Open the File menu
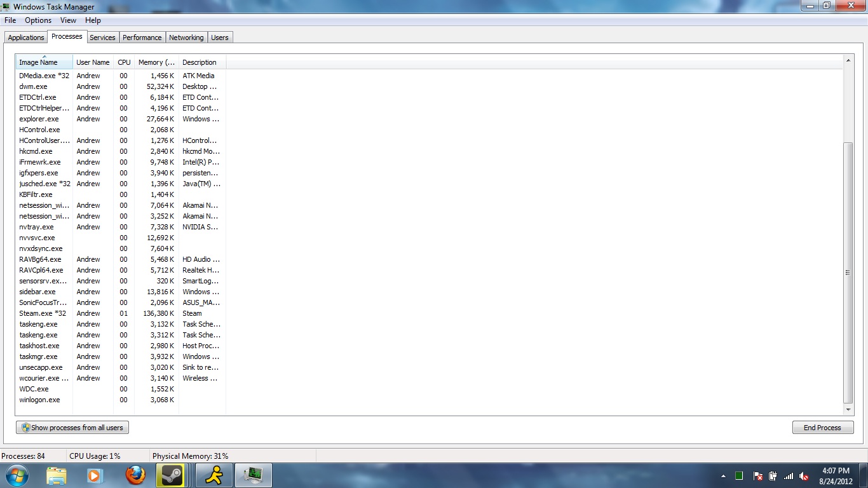This screenshot has width=868, height=488. point(10,20)
